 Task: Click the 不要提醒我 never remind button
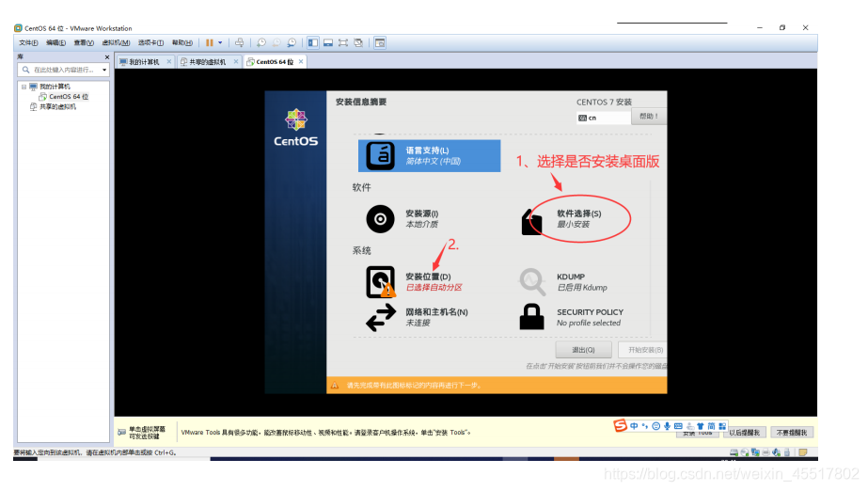792,433
